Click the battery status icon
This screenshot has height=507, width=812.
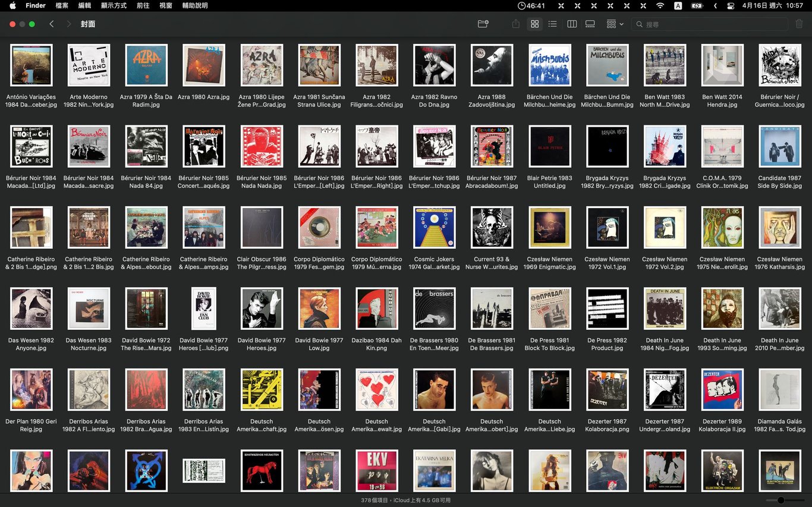[697, 5]
